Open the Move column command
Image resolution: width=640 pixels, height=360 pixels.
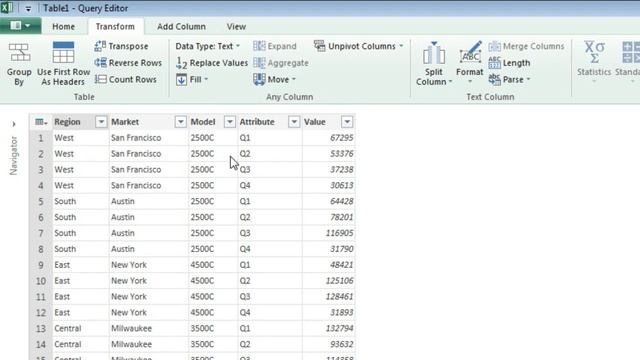pyautogui.click(x=274, y=79)
